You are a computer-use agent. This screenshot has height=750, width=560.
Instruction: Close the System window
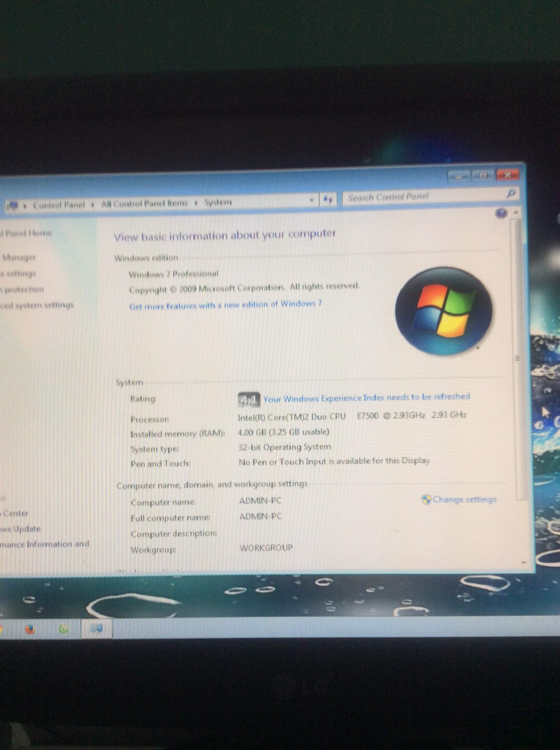coord(507,175)
